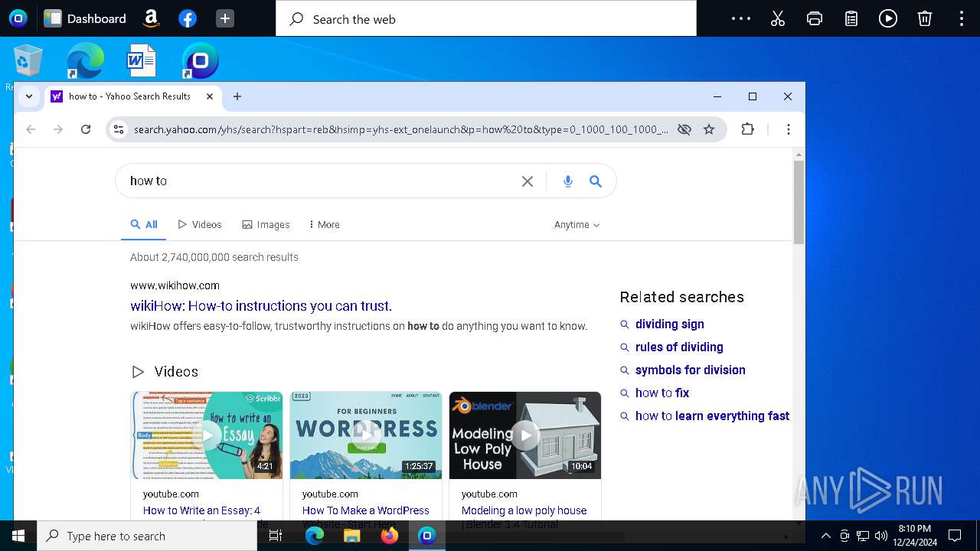The image size is (980, 551).
Task: Open related search how to fix
Action: (x=662, y=393)
